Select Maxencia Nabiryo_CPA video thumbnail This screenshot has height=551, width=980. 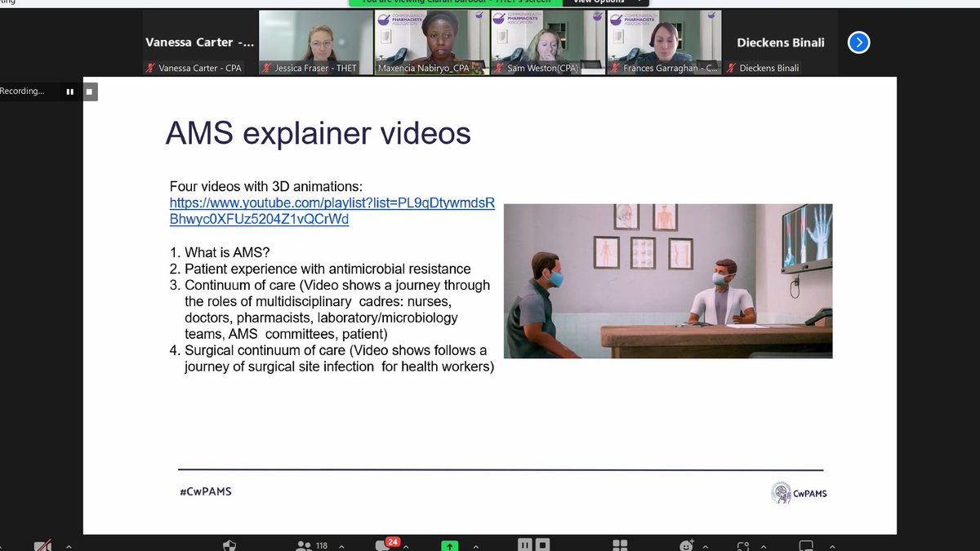pos(431,42)
